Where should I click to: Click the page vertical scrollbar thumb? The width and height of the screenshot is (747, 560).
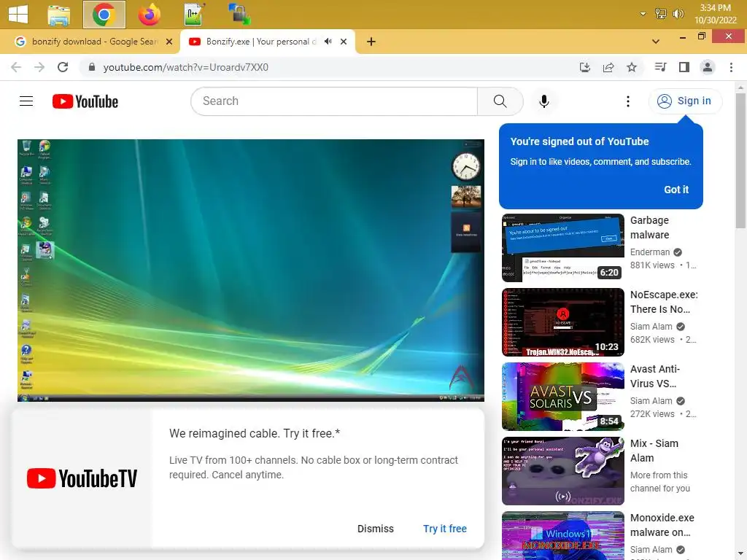[740, 162]
